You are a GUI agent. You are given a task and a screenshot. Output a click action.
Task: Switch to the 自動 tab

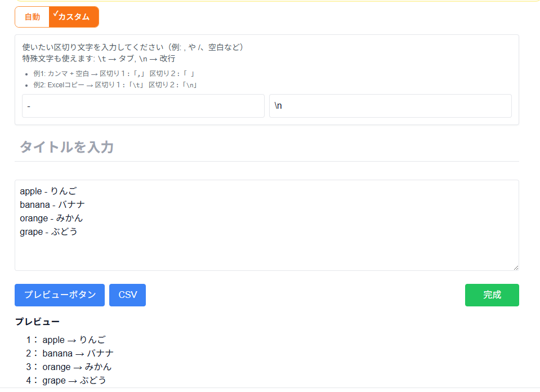pyautogui.click(x=32, y=17)
